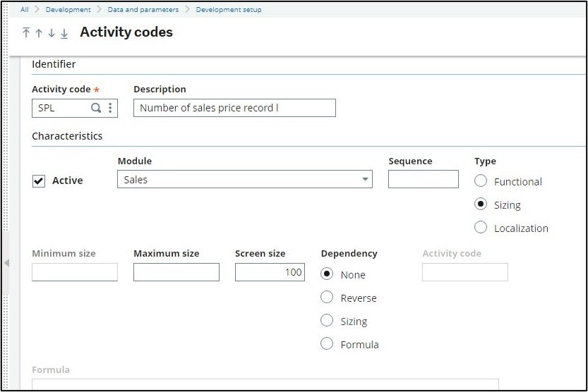Set dependency to Formula
This screenshot has height=392, width=588.
(x=327, y=344)
